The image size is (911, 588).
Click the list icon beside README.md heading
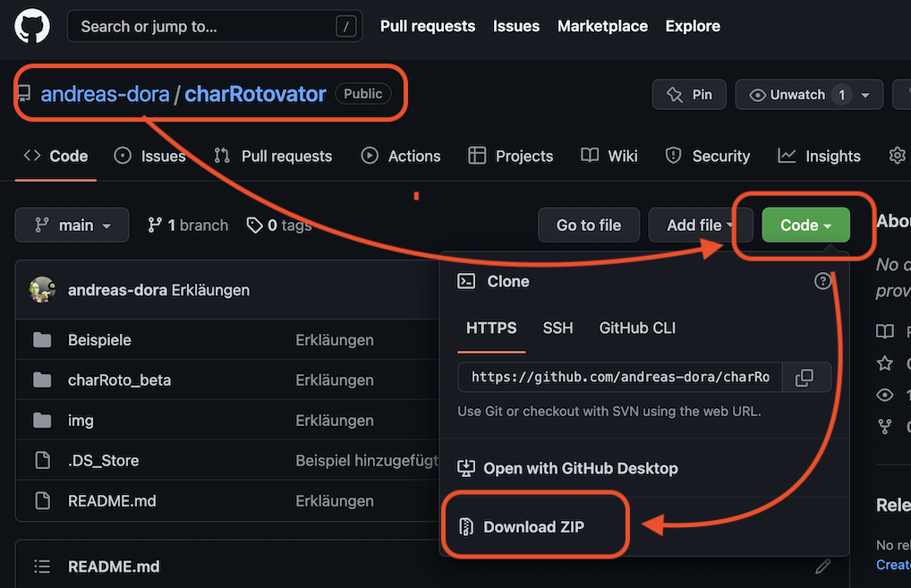tap(41, 566)
